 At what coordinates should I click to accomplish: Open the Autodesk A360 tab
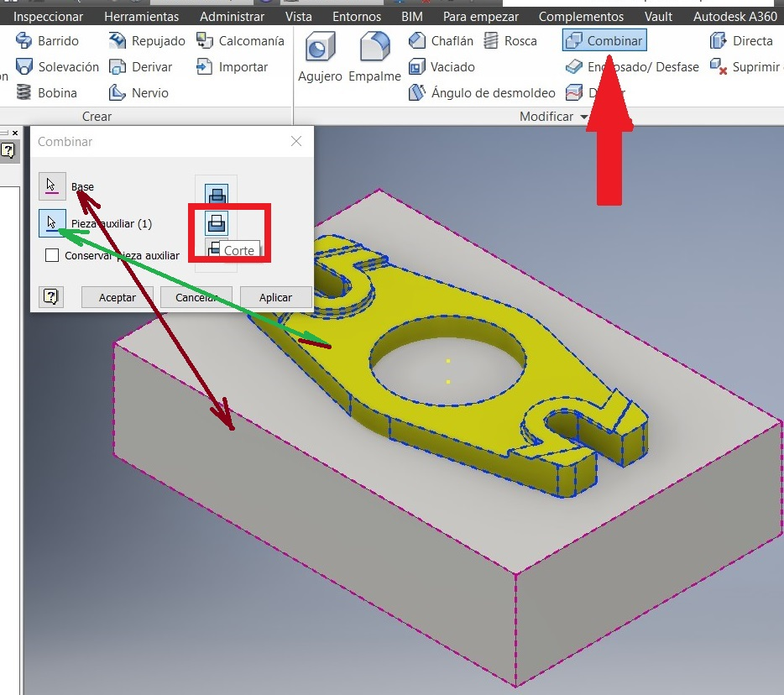coord(735,17)
